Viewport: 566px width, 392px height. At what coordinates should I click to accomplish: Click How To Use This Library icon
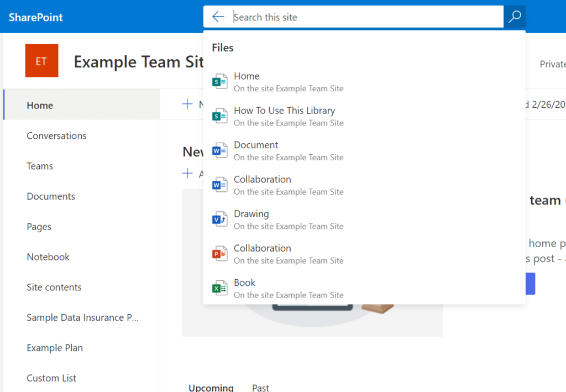[219, 116]
